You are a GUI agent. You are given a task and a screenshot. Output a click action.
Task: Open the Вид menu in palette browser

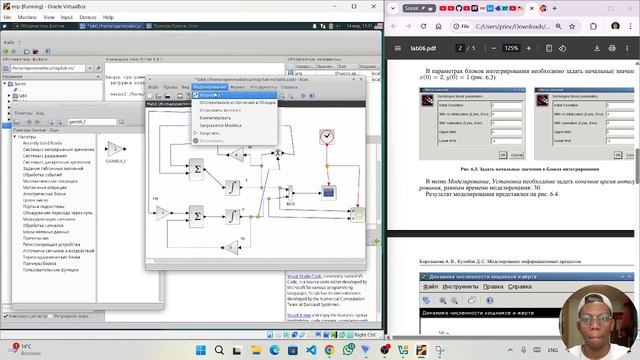40,113
